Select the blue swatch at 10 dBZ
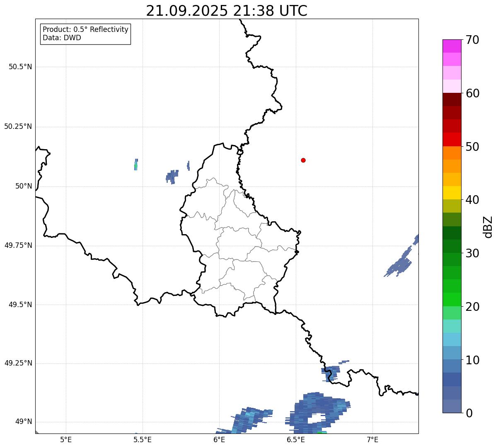498x448 pixels. [452, 366]
